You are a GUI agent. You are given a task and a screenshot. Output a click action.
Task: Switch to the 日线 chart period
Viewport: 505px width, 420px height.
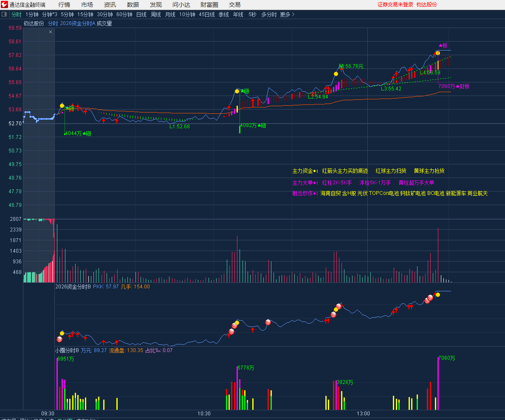(x=141, y=14)
